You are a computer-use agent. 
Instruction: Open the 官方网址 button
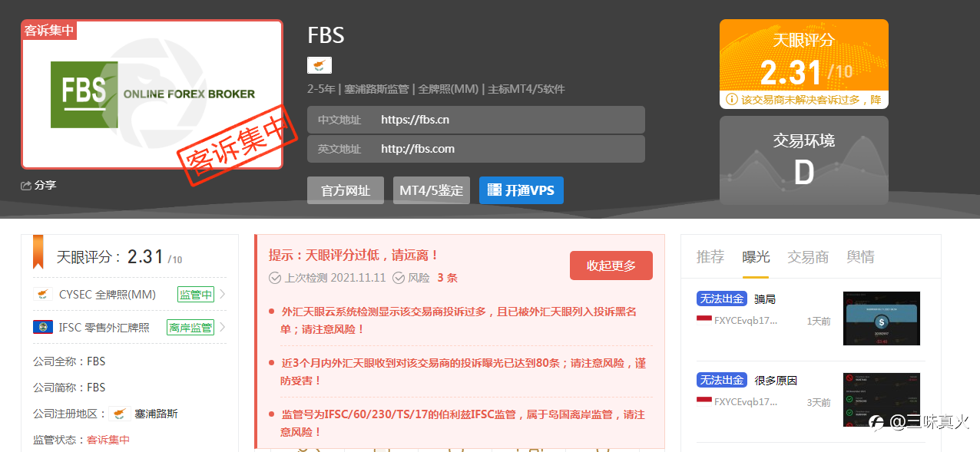(x=346, y=190)
